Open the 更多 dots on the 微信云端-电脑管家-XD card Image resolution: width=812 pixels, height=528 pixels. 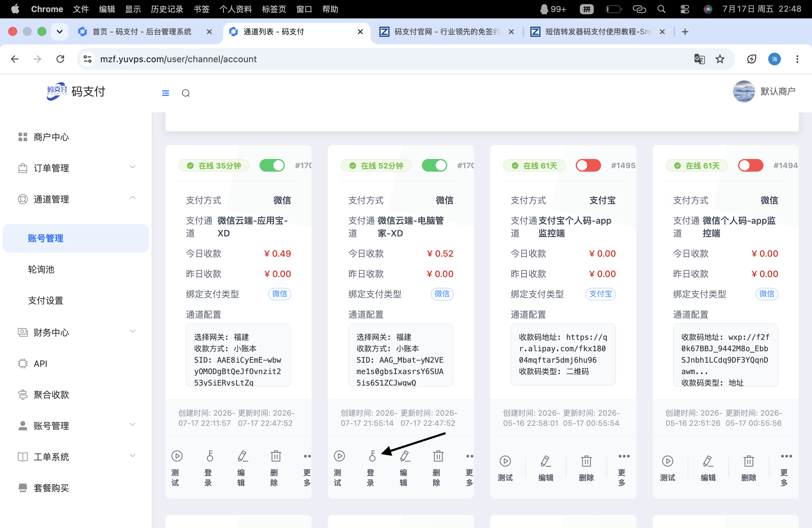tap(469, 456)
